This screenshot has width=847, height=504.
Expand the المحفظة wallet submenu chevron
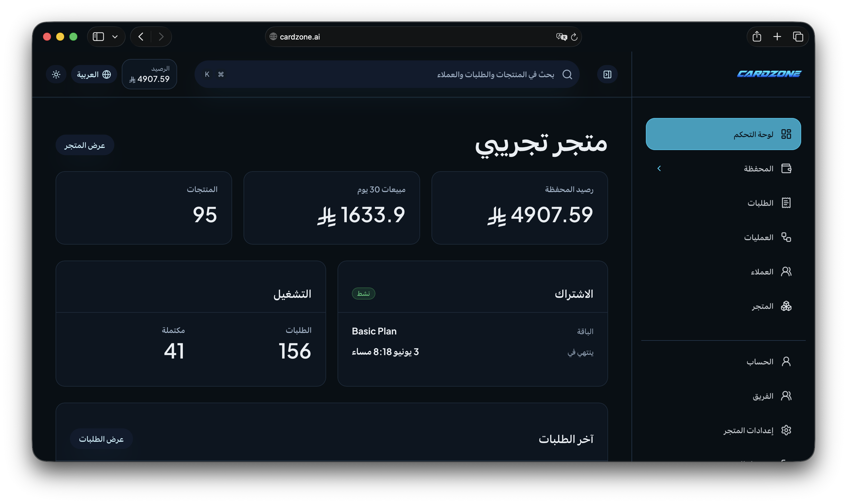point(659,168)
